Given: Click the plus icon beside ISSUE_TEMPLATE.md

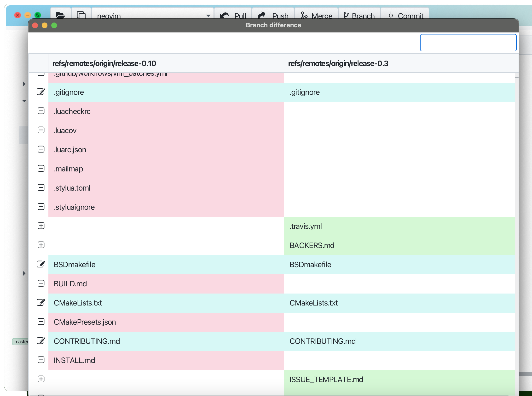Looking at the screenshot, I should coord(41,379).
